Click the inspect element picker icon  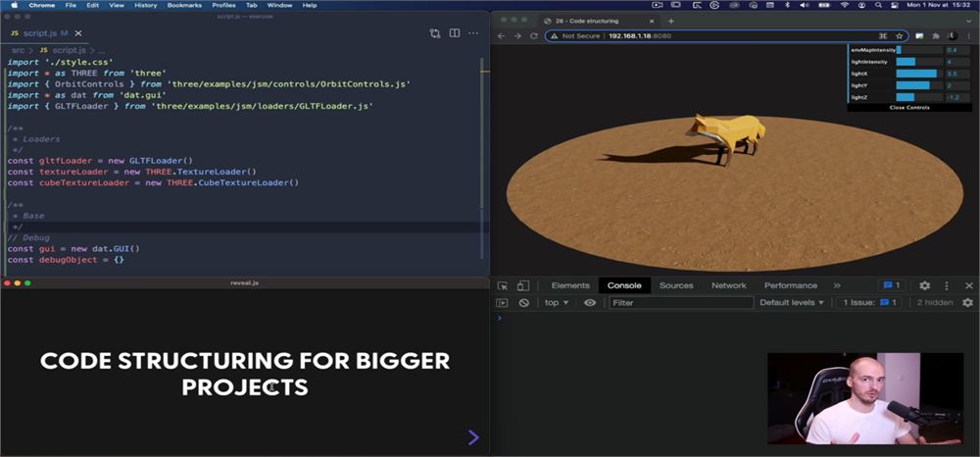(x=503, y=285)
